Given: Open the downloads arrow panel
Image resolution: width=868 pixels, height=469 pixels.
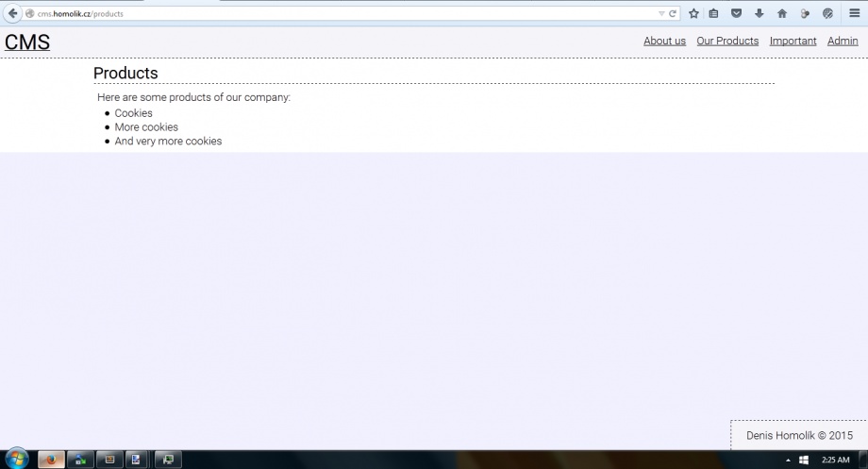Looking at the screenshot, I should pos(759,14).
